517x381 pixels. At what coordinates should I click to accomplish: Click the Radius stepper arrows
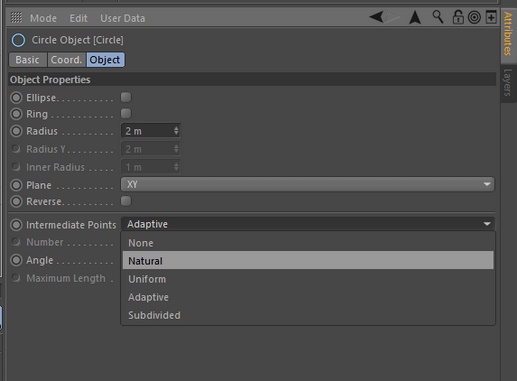coord(176,131)
